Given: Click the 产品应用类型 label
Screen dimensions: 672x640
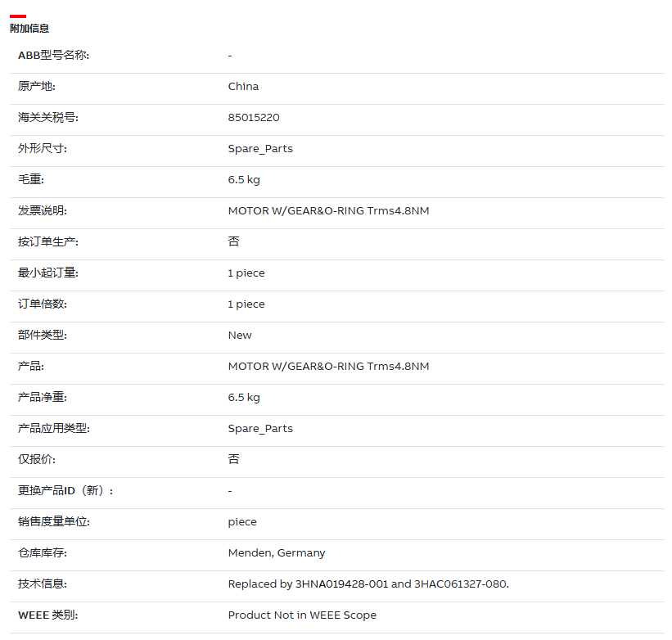Looking at the screenshot, I should (x=53, y=428).
